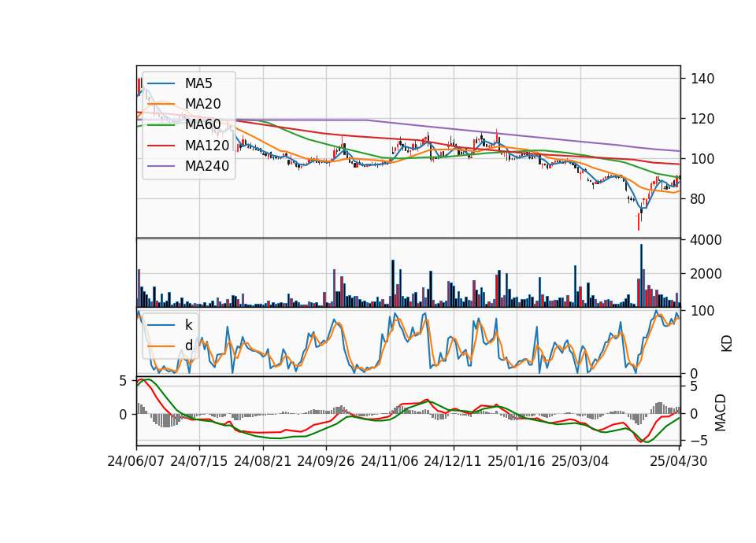The image size is (756, 543).
Task: Click the MA240 legend label
Action: click(207, 166)
